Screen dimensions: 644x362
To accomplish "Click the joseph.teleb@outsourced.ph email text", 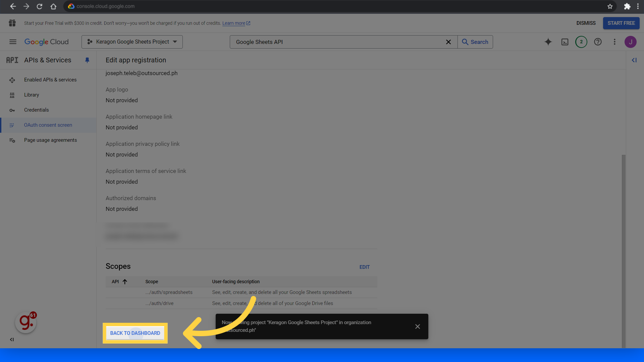I will pyautogui.click(x=142, y=73).
